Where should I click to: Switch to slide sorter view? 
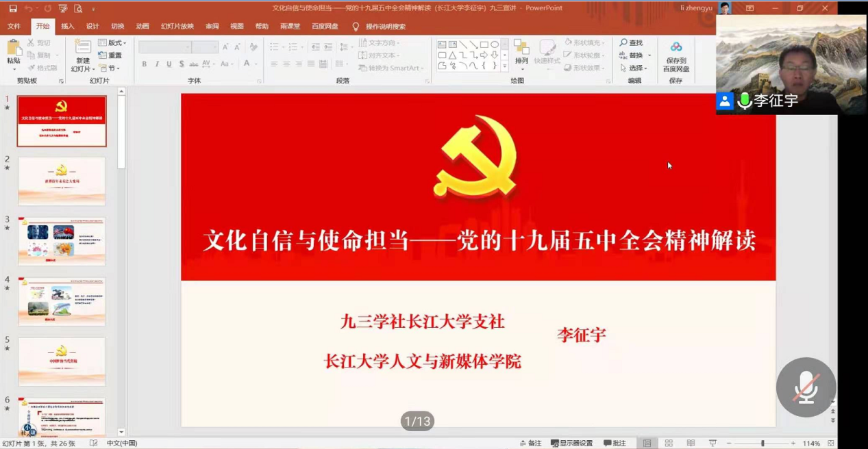pyautogui.click(x=669, y=444)
